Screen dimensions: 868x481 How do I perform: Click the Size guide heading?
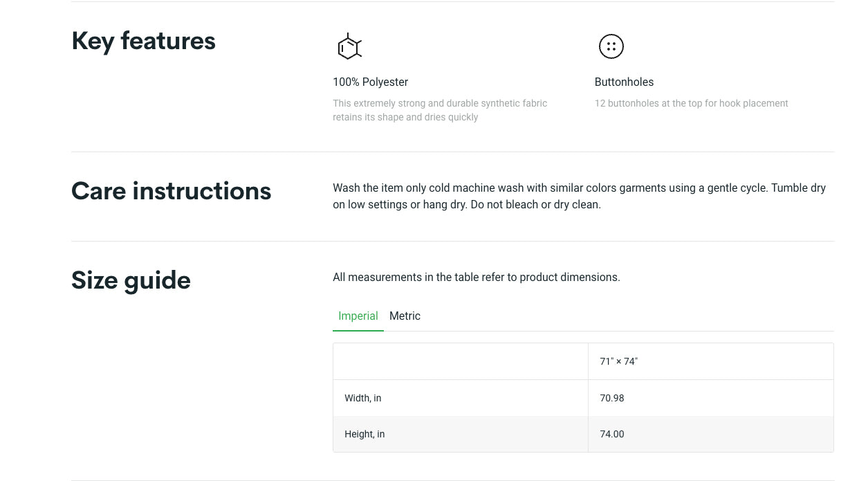pyautogui.click(x=131, y=280)
